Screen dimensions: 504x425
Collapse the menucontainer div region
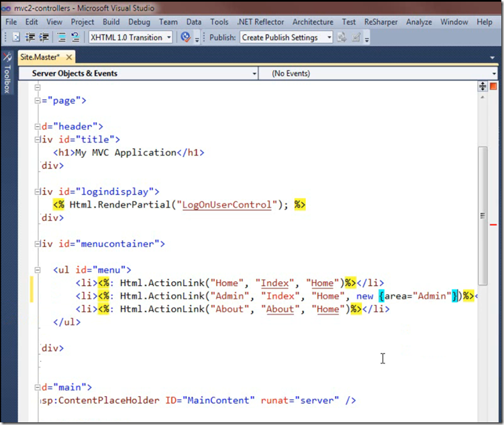click(38, 244)
